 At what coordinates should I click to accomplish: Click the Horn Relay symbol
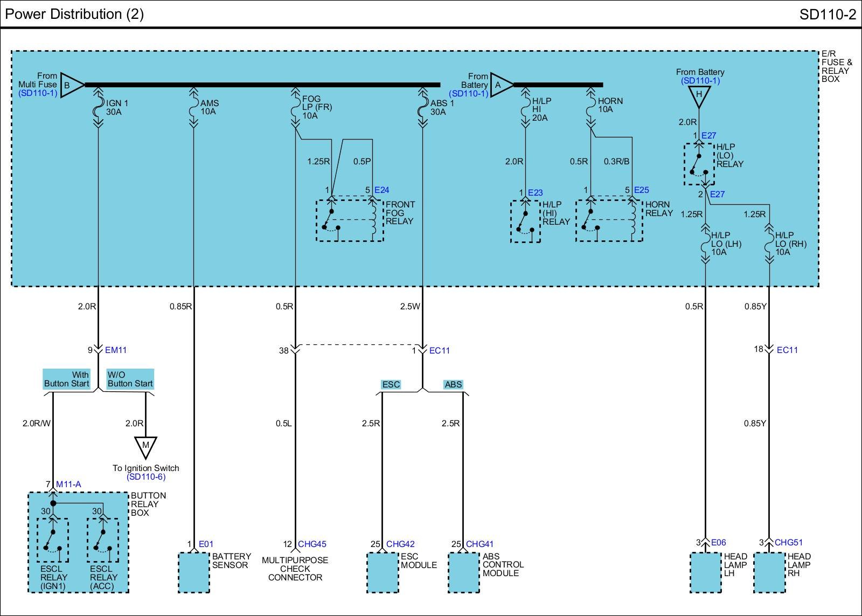[x=609, y=220]
